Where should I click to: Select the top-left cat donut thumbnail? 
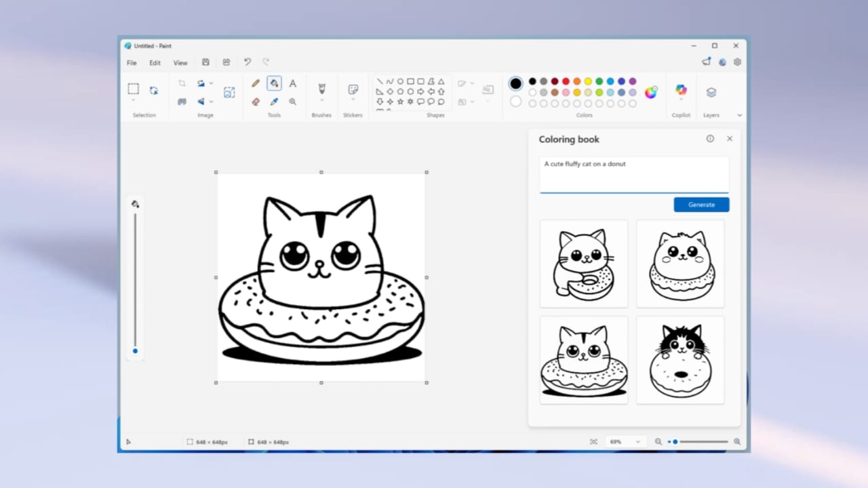point(583,264)
